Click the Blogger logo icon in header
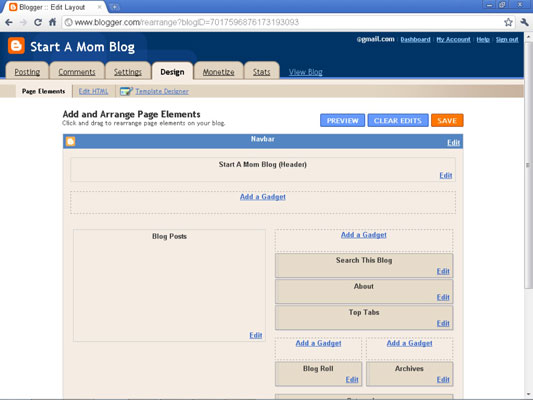Viewport: 533px width, 400px height. (x=16, y=46)
